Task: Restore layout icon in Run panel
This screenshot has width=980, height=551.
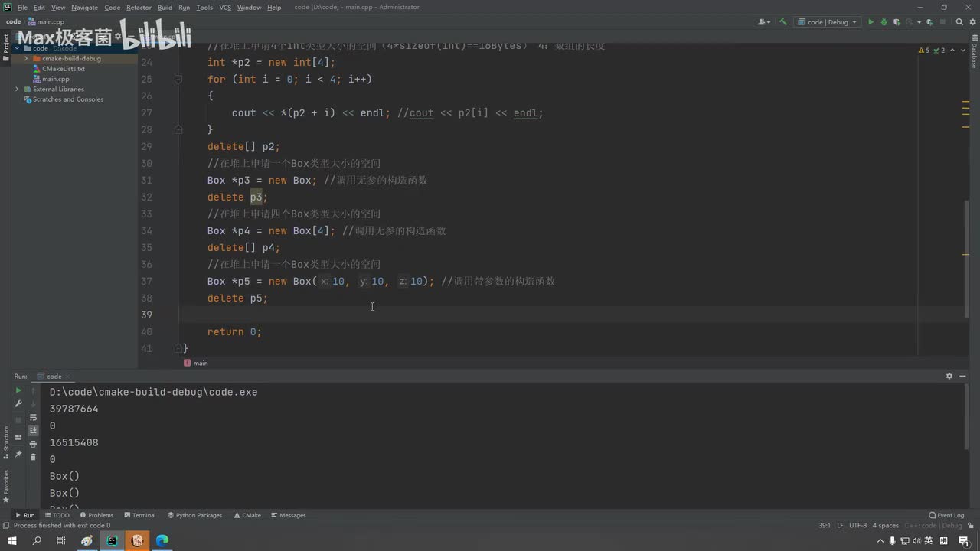Action: [x=19, y=438]
